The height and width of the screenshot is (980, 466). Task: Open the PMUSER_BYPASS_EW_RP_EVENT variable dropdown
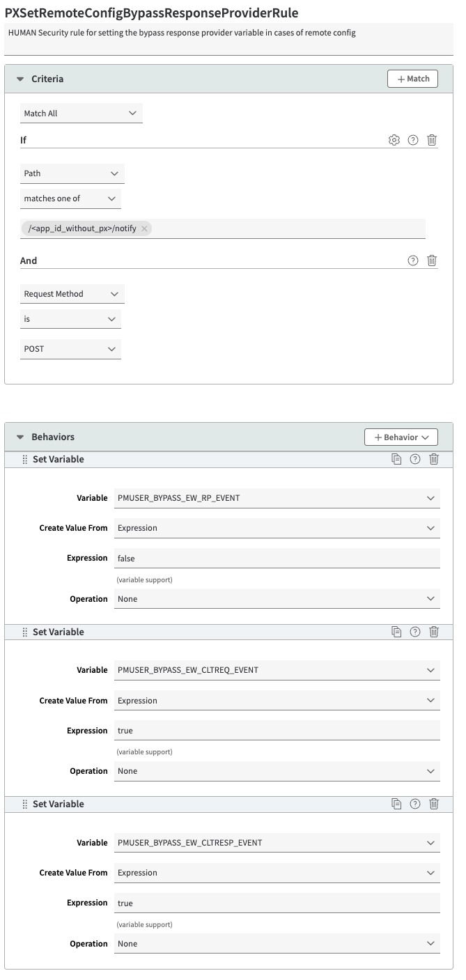(x=277, y=498)
